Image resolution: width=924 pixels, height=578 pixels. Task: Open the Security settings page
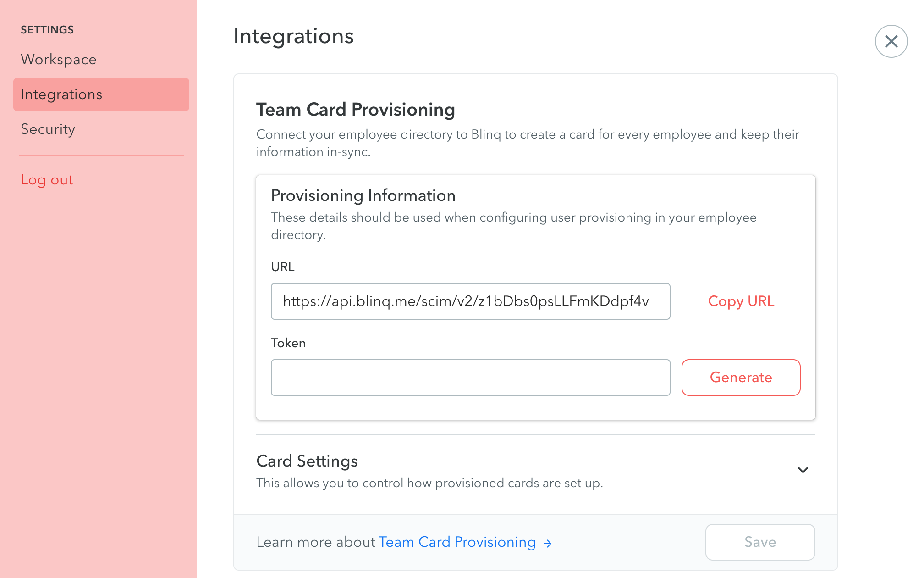coord(48,129)
